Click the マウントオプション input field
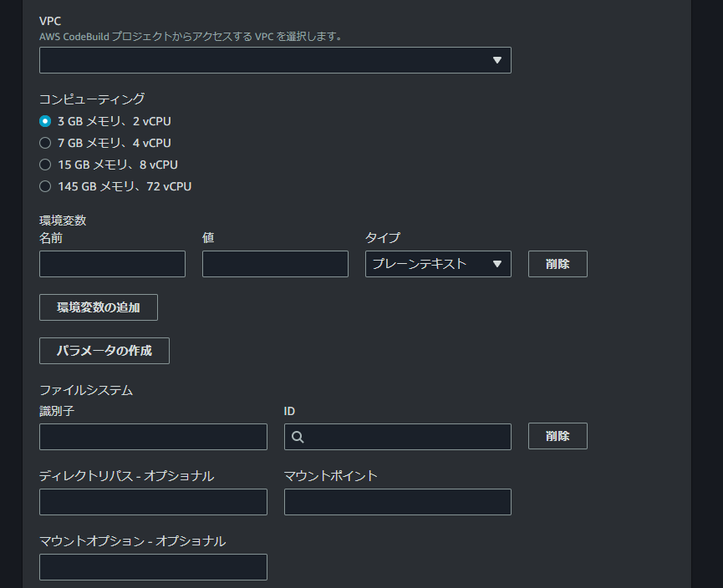The width and height of the screenshot is (723, 588). click(153, 567)
